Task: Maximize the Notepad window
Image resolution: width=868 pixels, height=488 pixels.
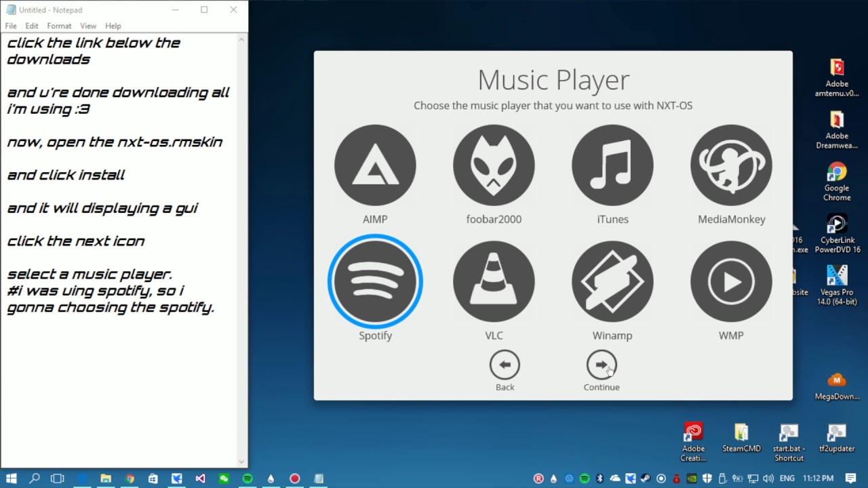Action: [x=204, y=9]
